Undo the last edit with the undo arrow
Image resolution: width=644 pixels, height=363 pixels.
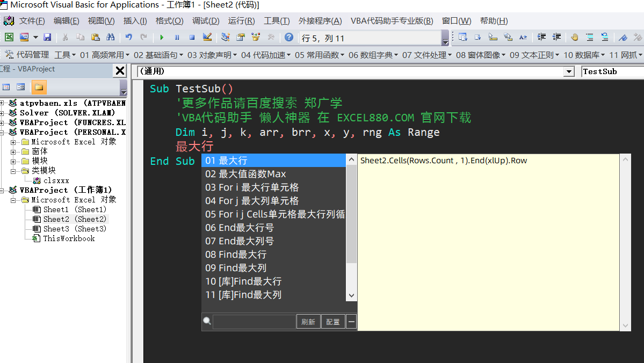[x=128, y=38]
